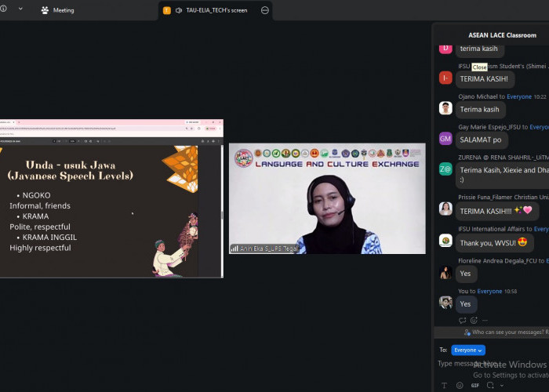Open more actions for your Yes message
The image size is (549, 392).
tap(485, 320)
